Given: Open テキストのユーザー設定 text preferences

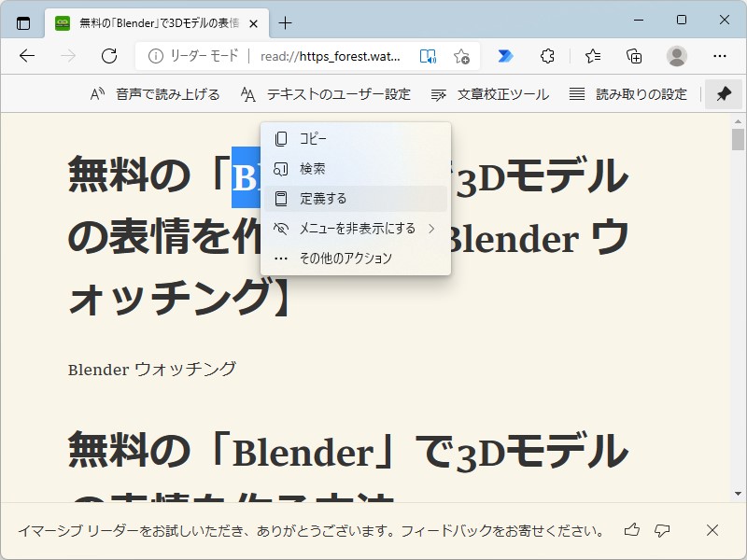Looking at the screenshot, I should coord(327,93).
